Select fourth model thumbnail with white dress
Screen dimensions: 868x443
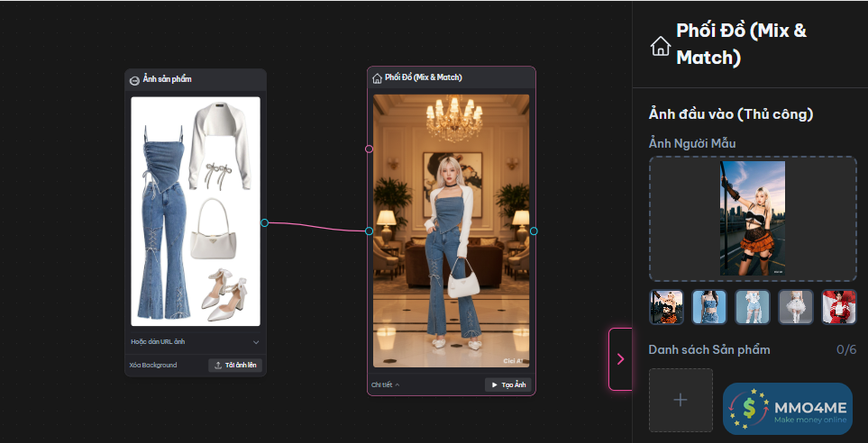coord(796,307)
